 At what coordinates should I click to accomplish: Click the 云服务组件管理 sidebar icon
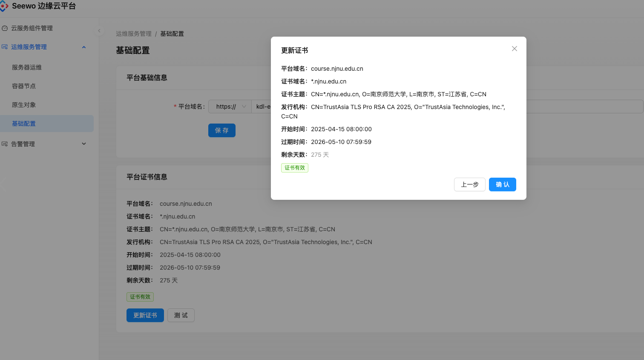[x=5, y=28]
